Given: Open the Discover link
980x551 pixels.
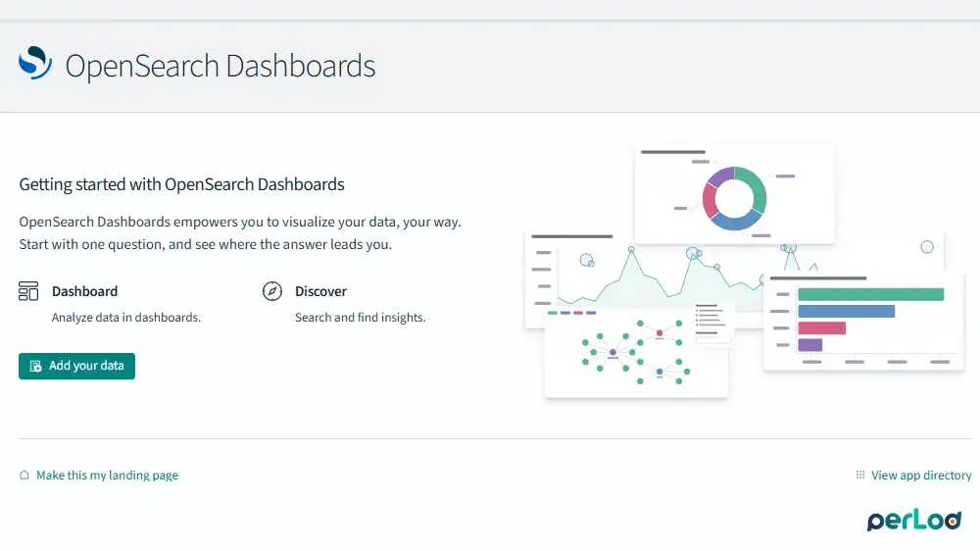Looking at the screenshot, I should click(320, 291).
